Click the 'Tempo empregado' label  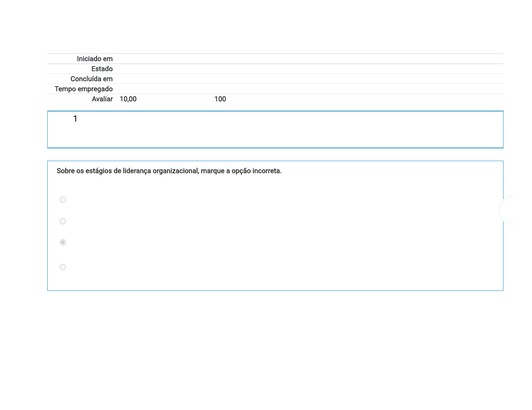84,89
